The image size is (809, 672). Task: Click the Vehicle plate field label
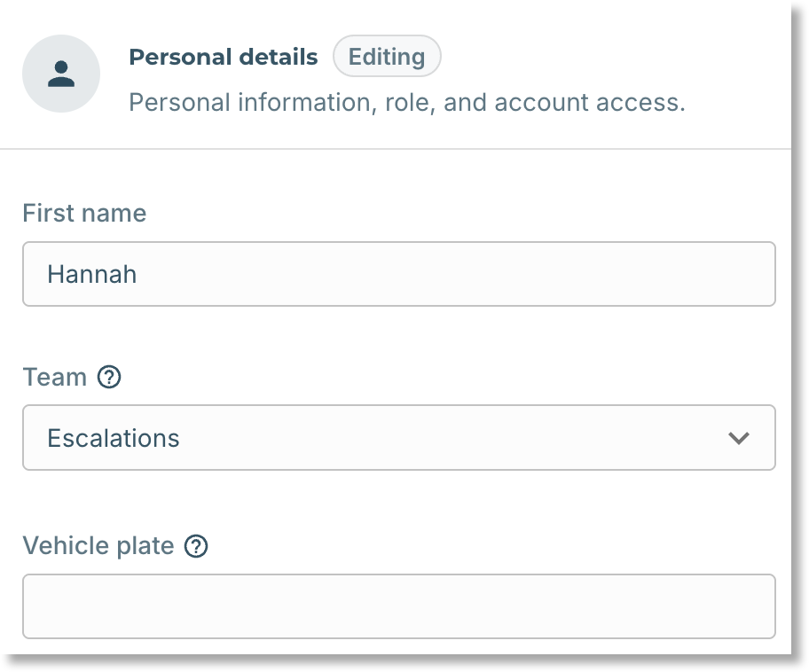(x=98, y=545)
